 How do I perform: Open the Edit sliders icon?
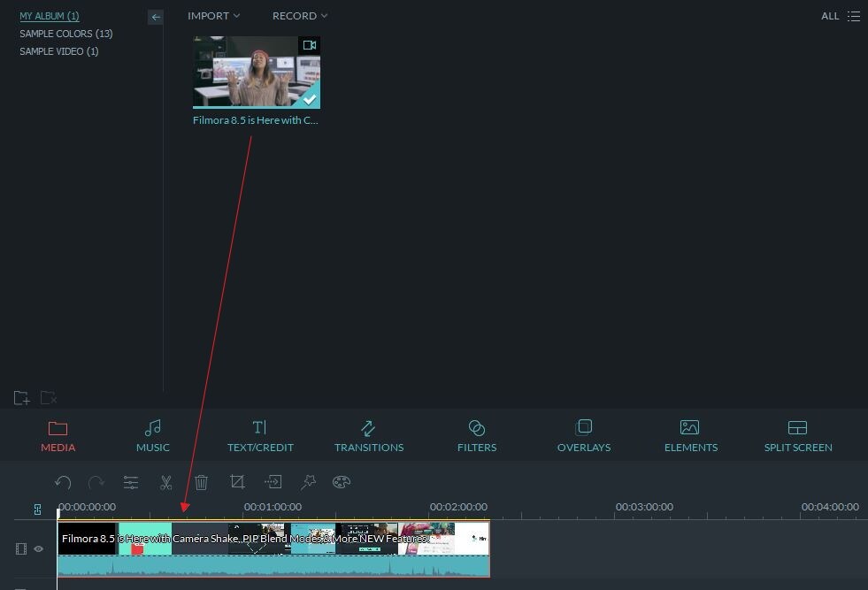(131, 482)
